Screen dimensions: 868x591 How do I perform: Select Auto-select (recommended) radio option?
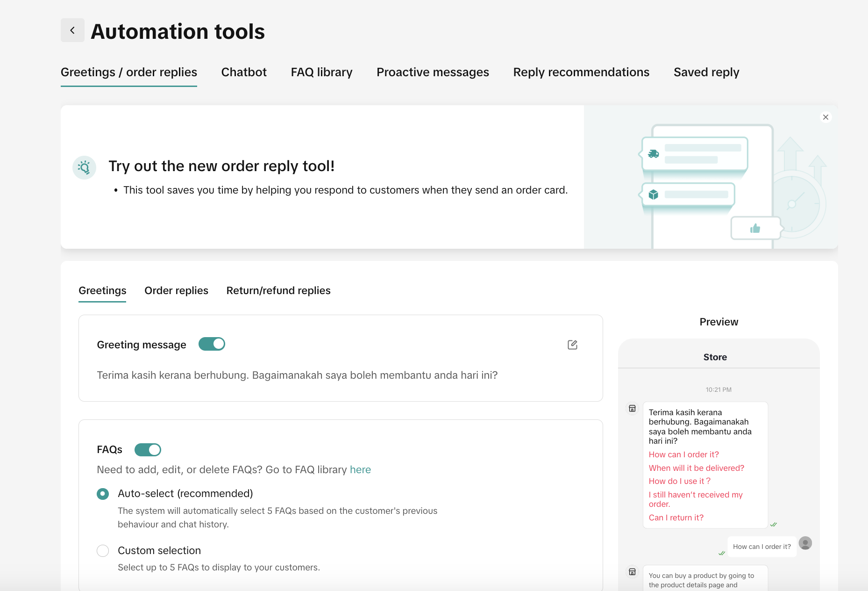point(103,494)
